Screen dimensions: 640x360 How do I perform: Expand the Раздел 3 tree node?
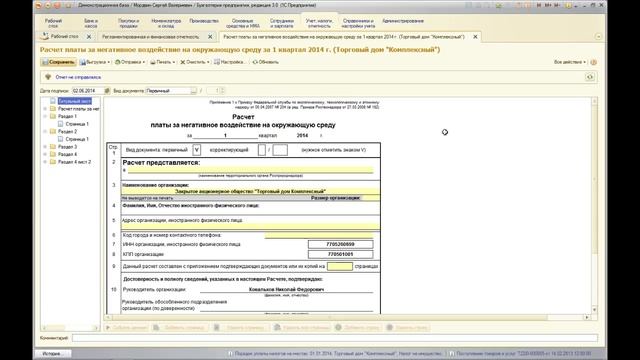pyautogui.click(x=45, y=147)
